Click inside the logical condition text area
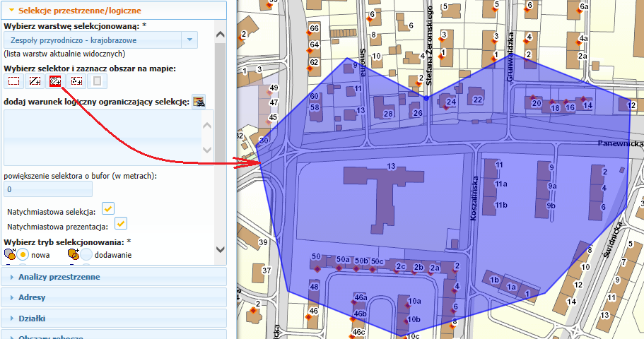644x339 pixels. pyautogui.click(x=103, y=138)
